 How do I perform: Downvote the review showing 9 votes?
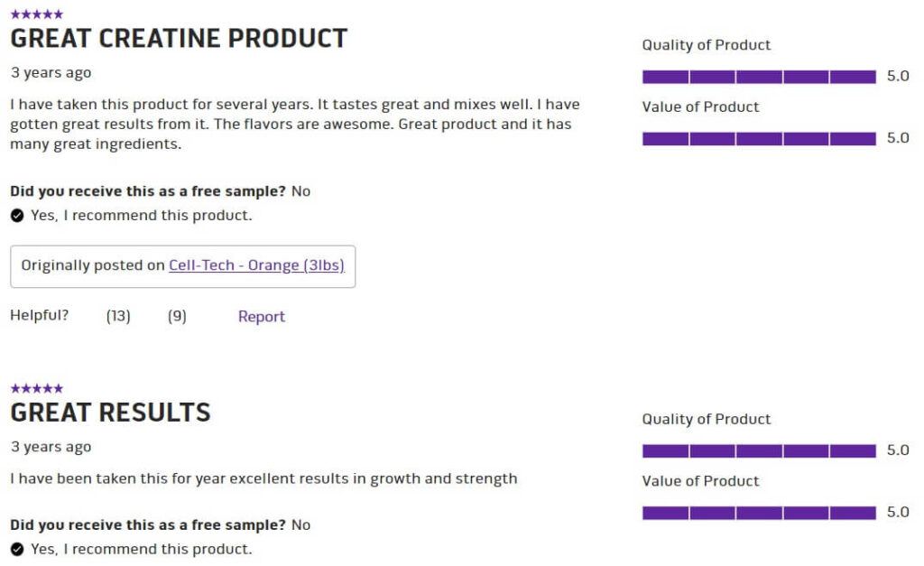tap(177, 316)
